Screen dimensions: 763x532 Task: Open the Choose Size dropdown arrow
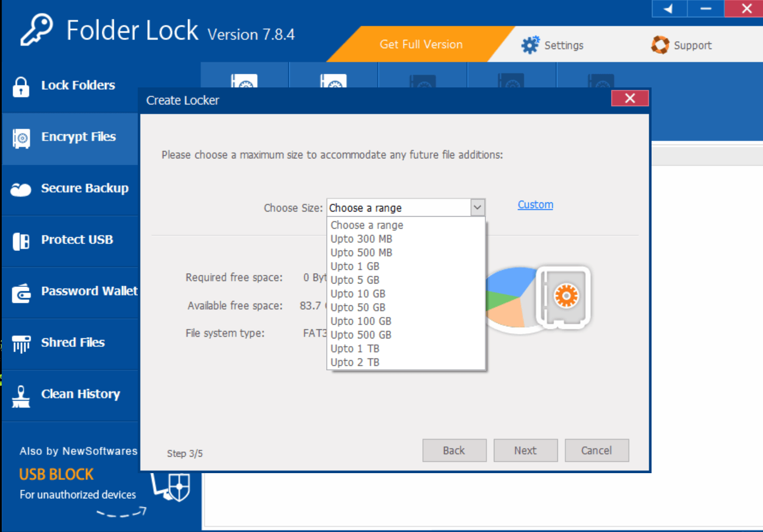(478, 207)
